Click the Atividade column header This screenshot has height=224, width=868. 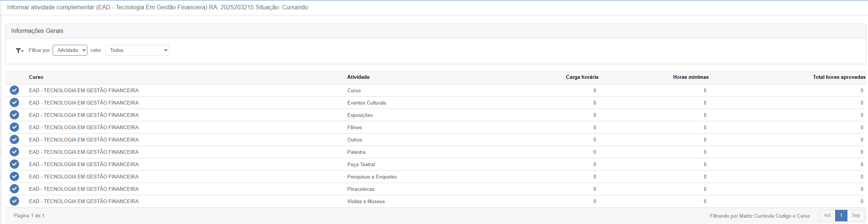point(358,77)
